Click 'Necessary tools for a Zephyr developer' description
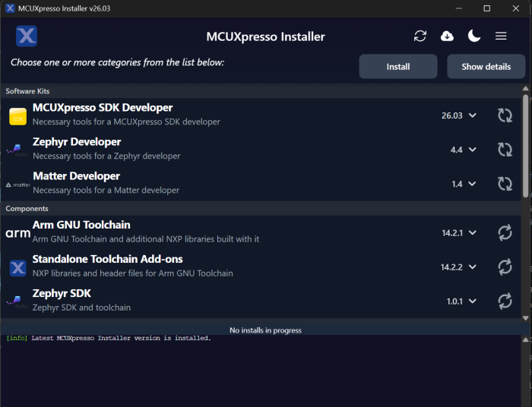The height and width of the screenshot is (407, 532). [106, 156]
